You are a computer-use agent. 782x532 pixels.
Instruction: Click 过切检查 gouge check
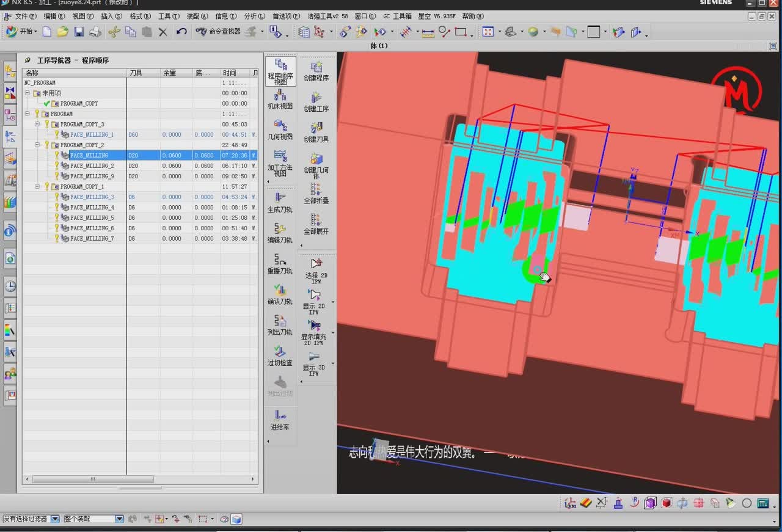tap(280, 356)
